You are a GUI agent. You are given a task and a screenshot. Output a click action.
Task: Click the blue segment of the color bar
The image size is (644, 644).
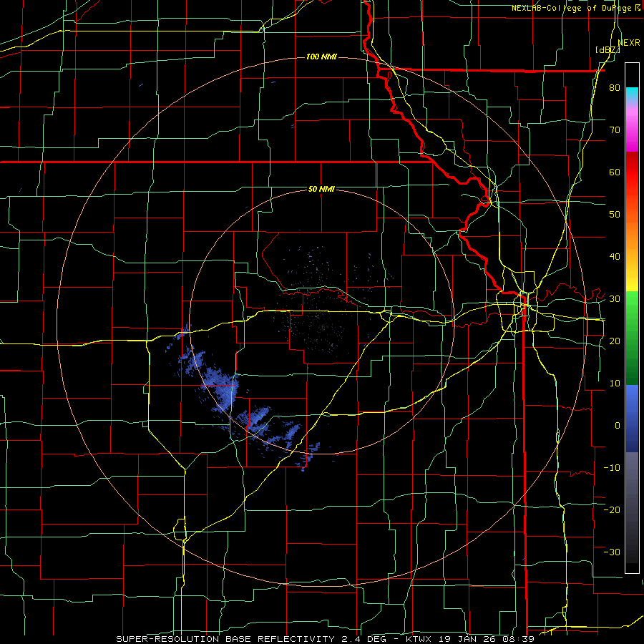coord(632,418)
